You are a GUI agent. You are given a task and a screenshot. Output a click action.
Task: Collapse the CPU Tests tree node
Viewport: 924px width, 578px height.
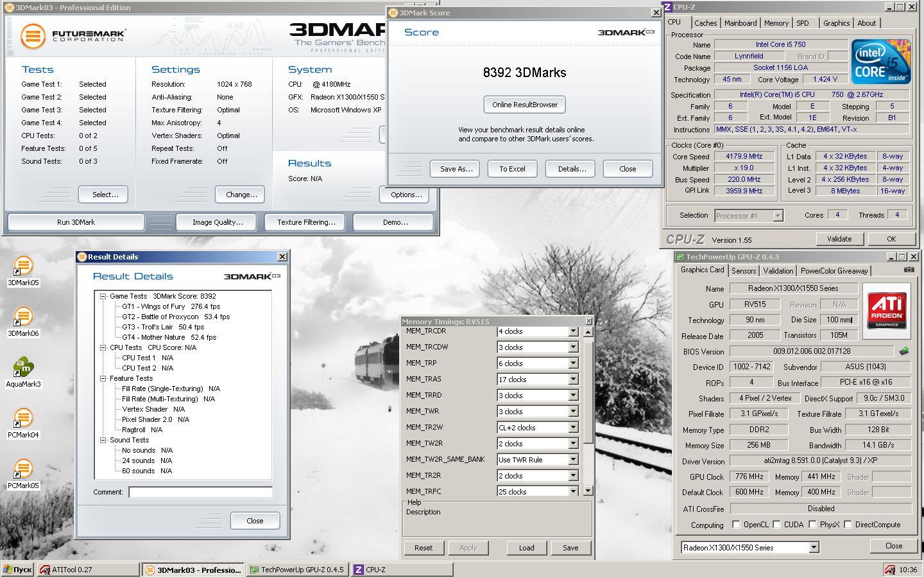coord(103,347)
